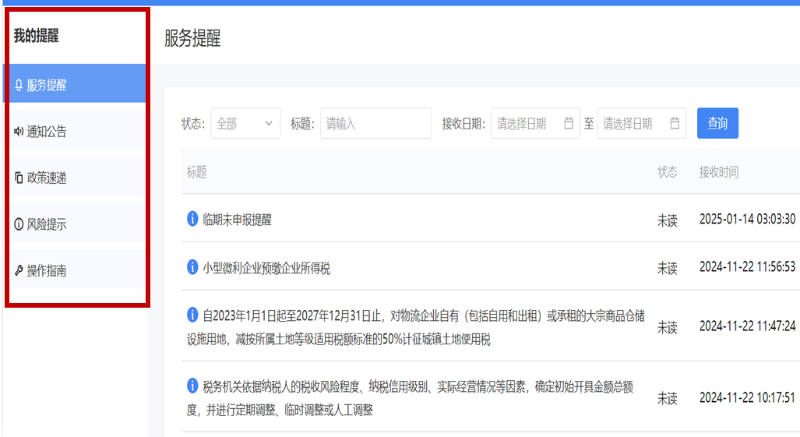The width and height of the screenshot is (800, 437).
Task: Click the document icon beside 政策速递
Action: click(x=18, y=178)
